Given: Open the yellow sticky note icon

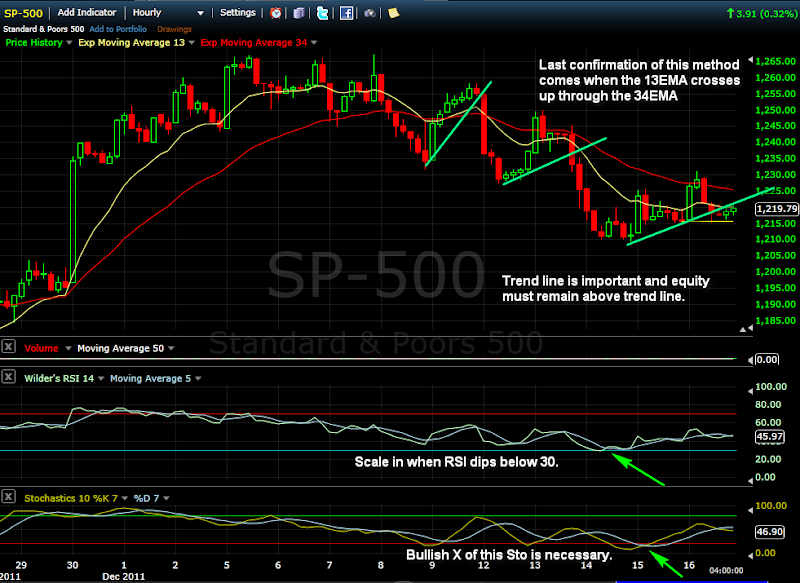Looking at the screenshot, I should click(x=393, y=13).
